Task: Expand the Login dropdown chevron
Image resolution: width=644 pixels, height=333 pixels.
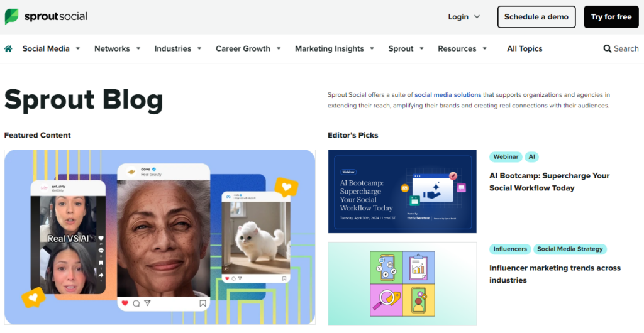Action: [x=477, y=17]
